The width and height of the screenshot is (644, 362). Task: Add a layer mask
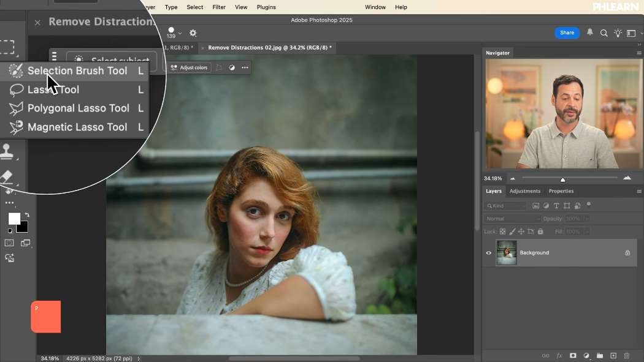tap(573, 355)
